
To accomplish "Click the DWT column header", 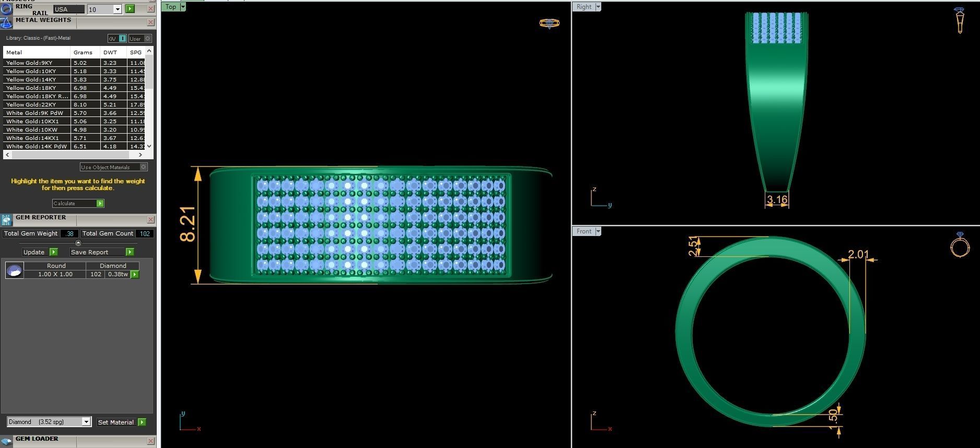I will click(x=113, y=52).
